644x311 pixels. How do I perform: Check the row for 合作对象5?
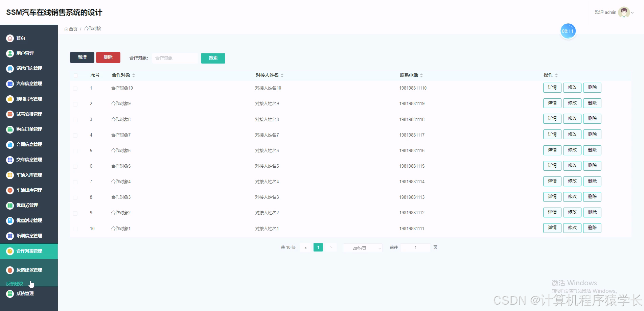coord(75,166)
